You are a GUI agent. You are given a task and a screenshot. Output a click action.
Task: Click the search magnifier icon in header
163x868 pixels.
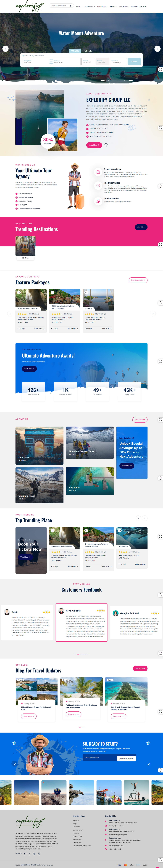pyautogui.click(x=71, y=6)
